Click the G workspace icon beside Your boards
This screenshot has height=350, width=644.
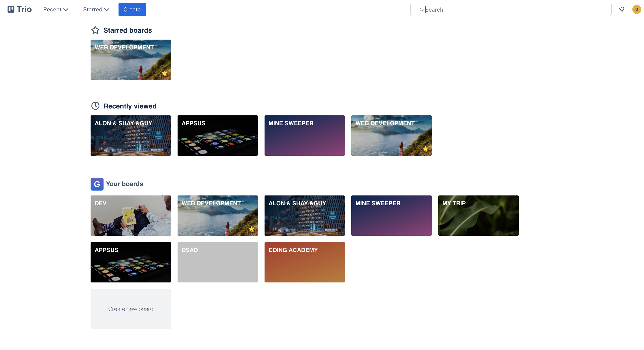pyautogui.click(x=97, y=184)
